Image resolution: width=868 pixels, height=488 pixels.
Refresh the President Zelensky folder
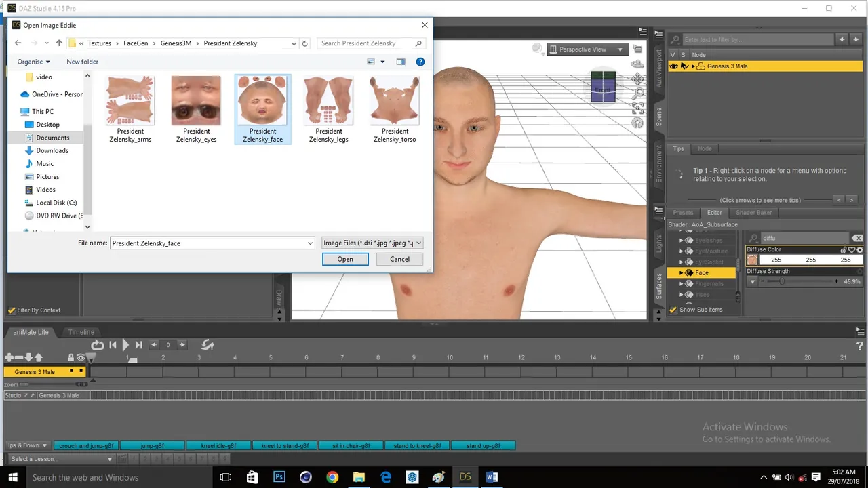(304, 43)
